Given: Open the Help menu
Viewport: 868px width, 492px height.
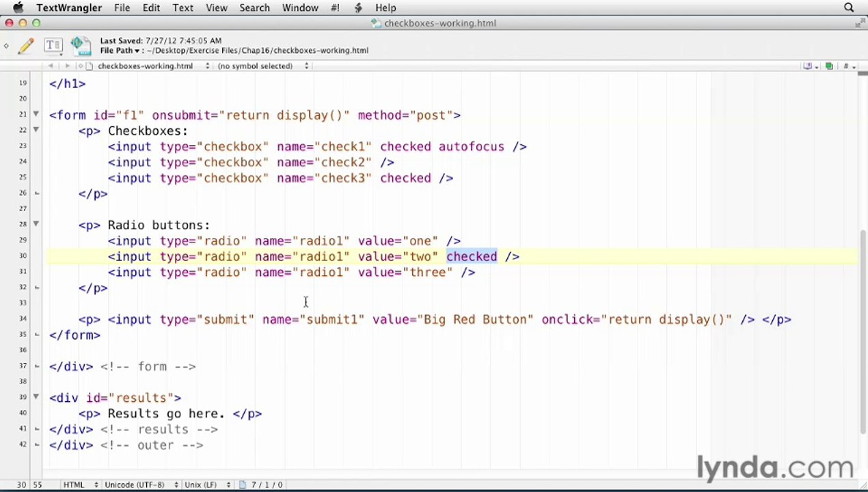Looking at the screenshot, I should pos(385,8).
